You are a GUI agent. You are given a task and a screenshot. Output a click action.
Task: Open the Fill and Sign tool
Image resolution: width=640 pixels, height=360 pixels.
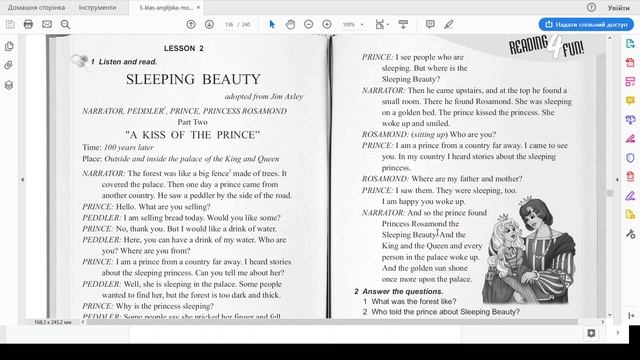click(x=630, y=139)
